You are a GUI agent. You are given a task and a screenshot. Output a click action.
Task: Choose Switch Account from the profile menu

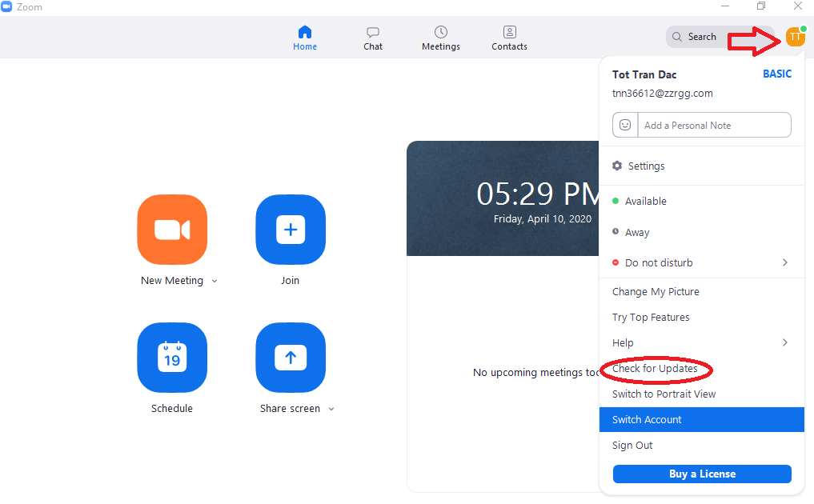click(x=647, y=419)
